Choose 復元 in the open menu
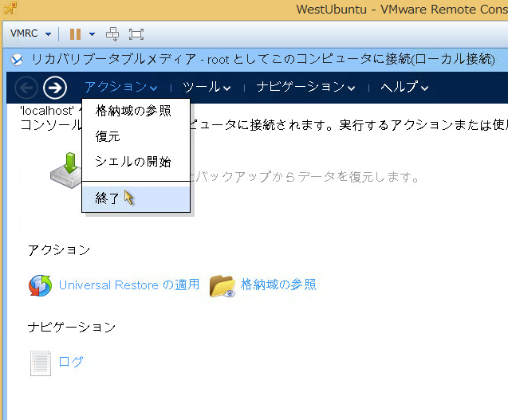The height and width of the screenshot is (420, 508). 108,136
